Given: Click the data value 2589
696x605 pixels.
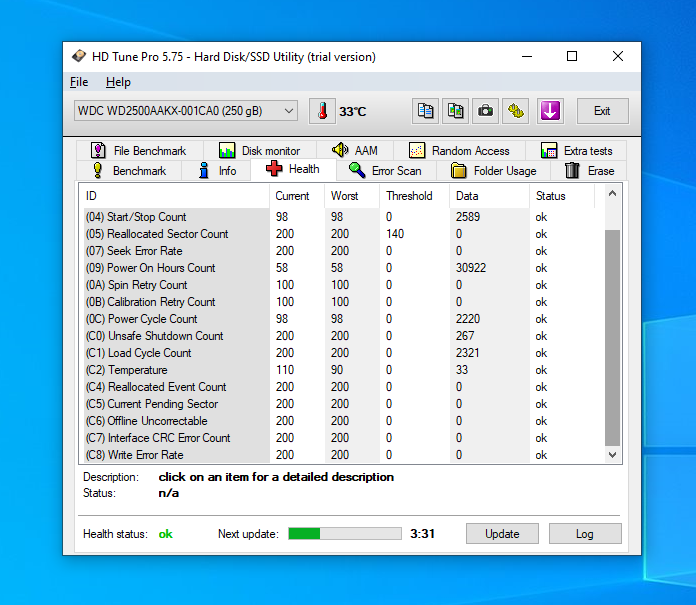Looking at the screenshot, I should point(468,217).
